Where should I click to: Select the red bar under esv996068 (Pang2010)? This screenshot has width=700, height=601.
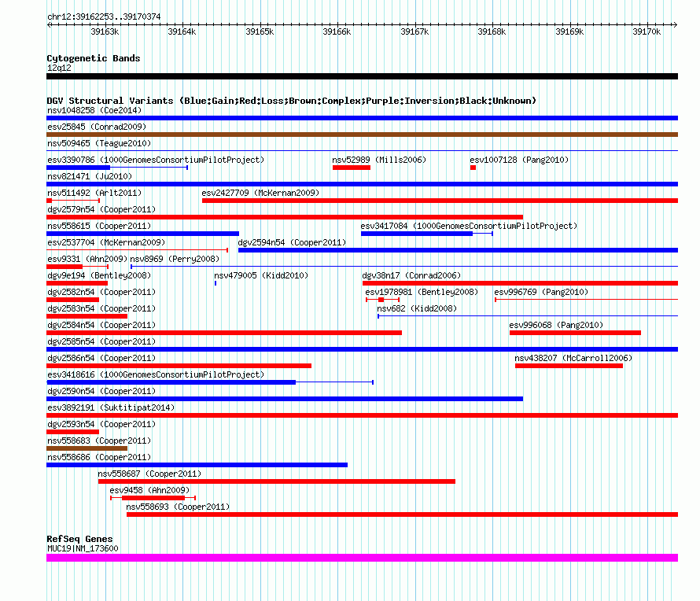575,333
